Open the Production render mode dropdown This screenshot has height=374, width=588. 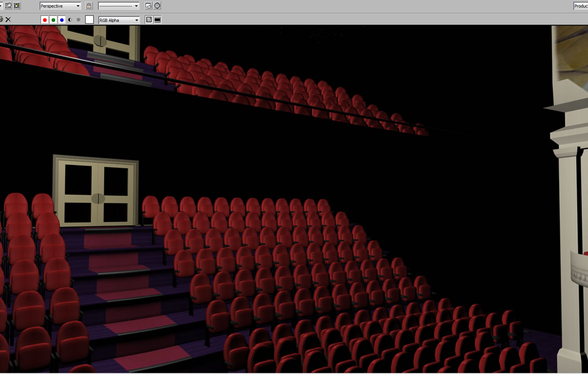[581, 6]
